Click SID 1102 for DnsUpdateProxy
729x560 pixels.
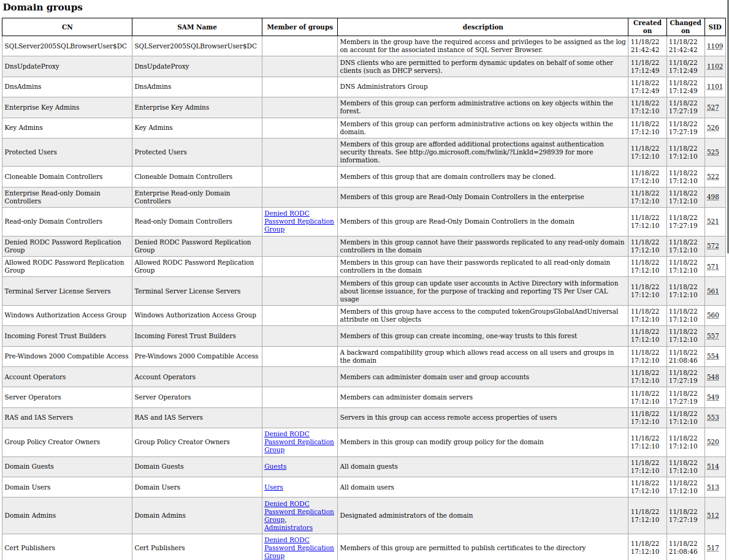714,66
